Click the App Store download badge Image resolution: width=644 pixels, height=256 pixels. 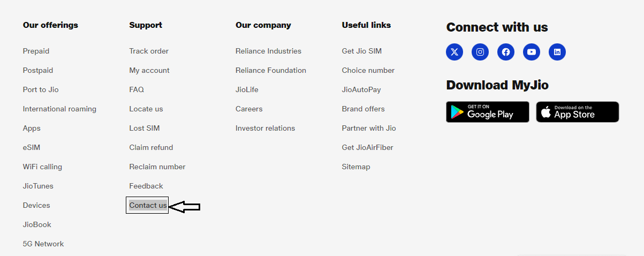pos(578,112)
